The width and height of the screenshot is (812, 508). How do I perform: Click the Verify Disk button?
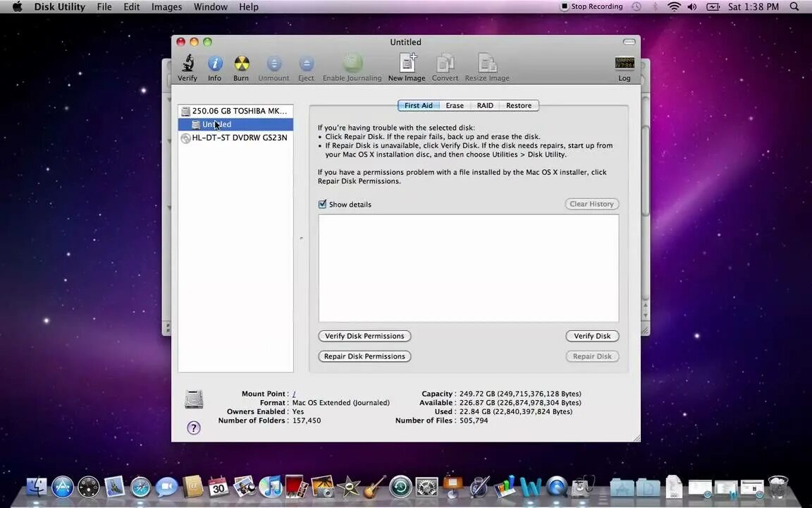coord(592,336)
